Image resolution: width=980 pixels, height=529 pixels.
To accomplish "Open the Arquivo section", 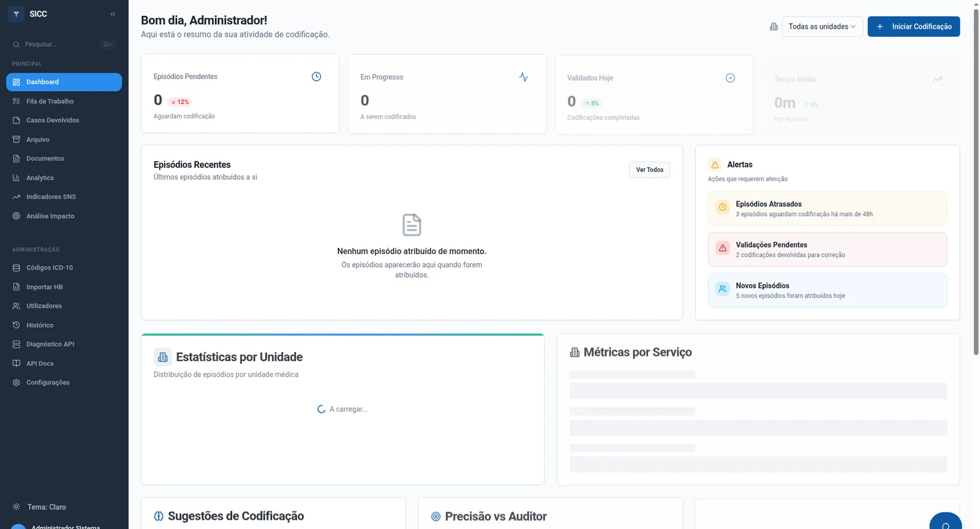I will pyautogui.click(x=64, y=140).
